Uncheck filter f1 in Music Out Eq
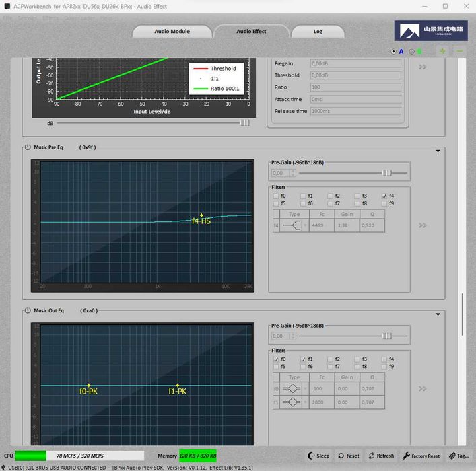Image resolution: width=476 pixels, height=471 pixels. [303, 359]
